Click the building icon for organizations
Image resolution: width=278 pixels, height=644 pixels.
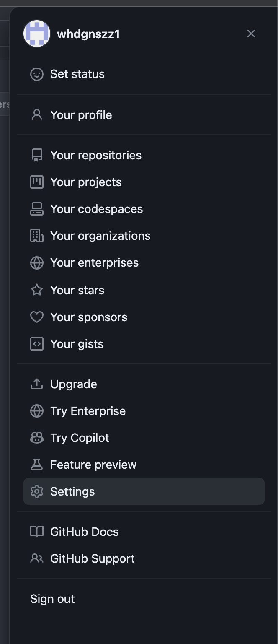click(37, 236)
